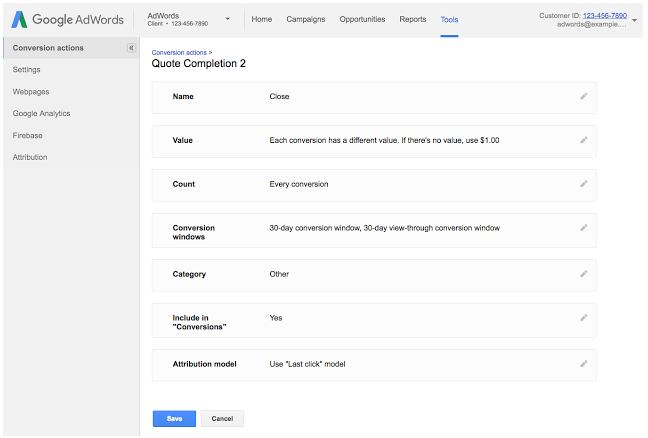The height and width of the screenshot is (438, 648).
Task: Collapse the sidebar with the double-arrow icon
Action: [131, 48]
